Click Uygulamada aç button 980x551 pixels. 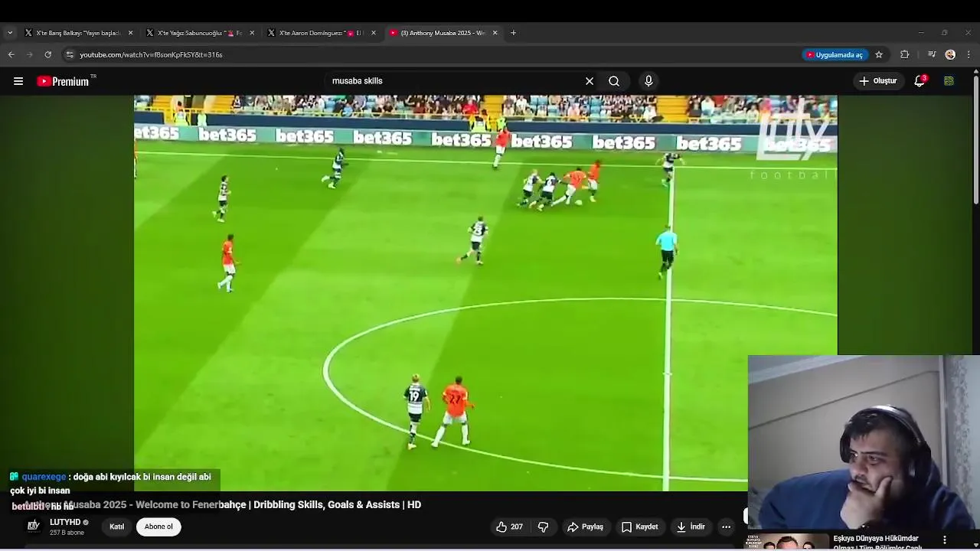[x=835, y=54]
